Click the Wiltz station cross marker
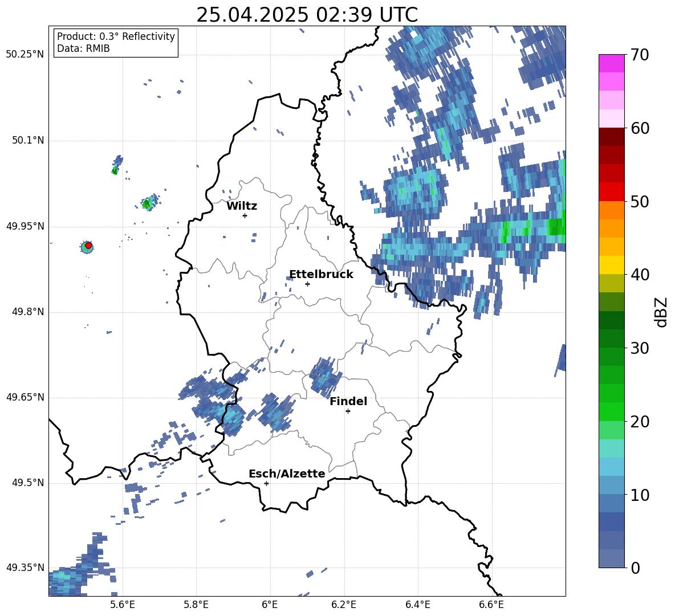The image size is (675, 616). tap(245, 215)
